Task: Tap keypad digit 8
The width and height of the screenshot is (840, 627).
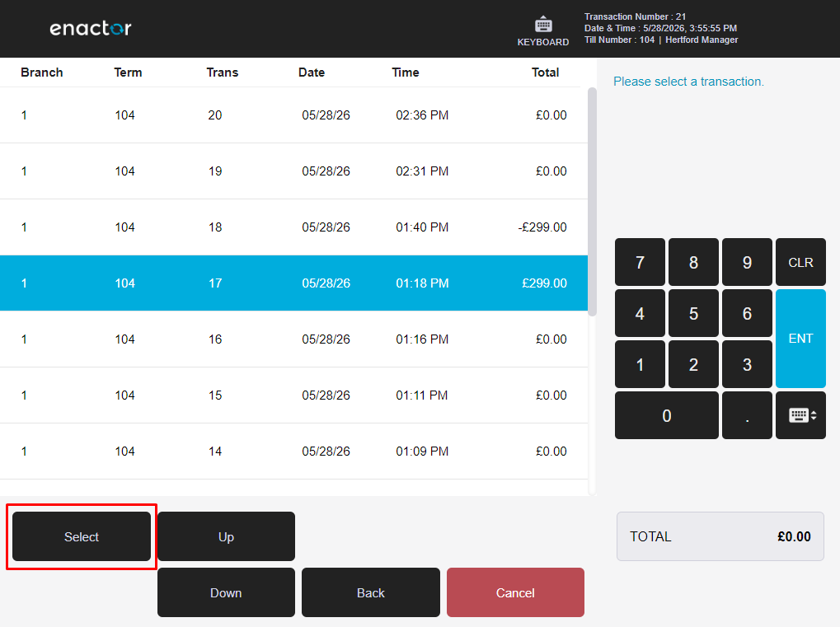Action: pyautogui.click(x=693, y=262)
